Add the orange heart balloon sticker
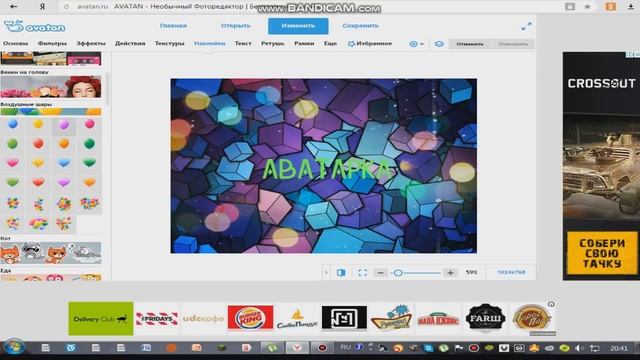 pos(89,182)
